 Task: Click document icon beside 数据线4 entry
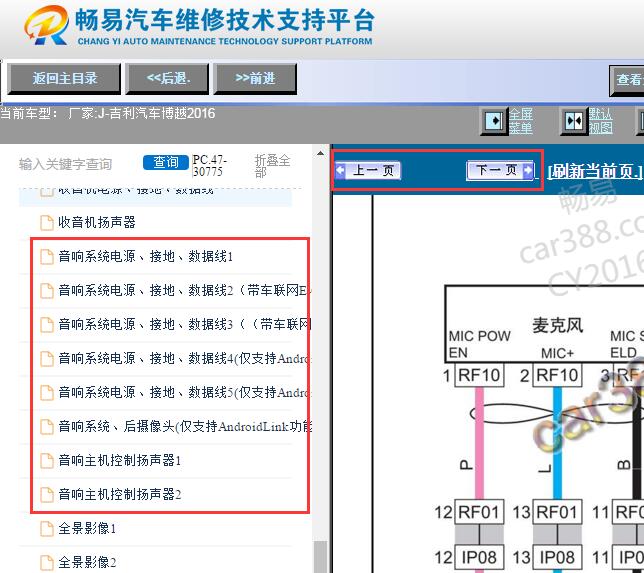(x=47, y=359)
